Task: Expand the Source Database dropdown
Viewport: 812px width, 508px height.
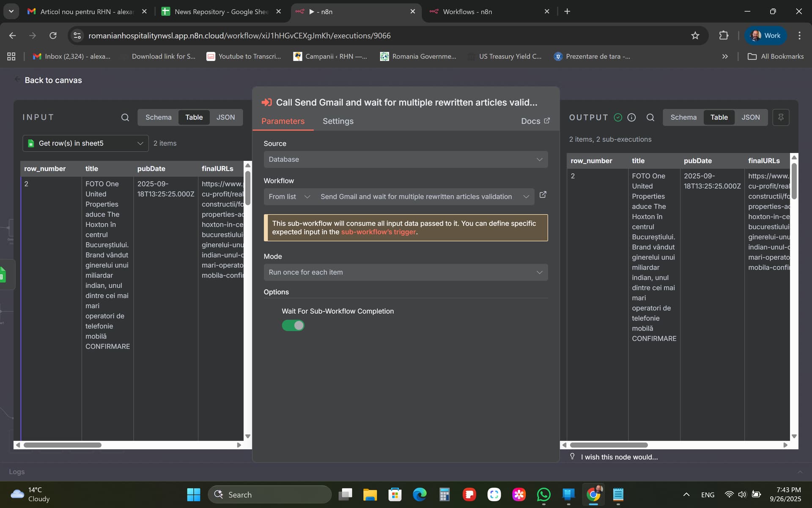Action: (406, 160)
